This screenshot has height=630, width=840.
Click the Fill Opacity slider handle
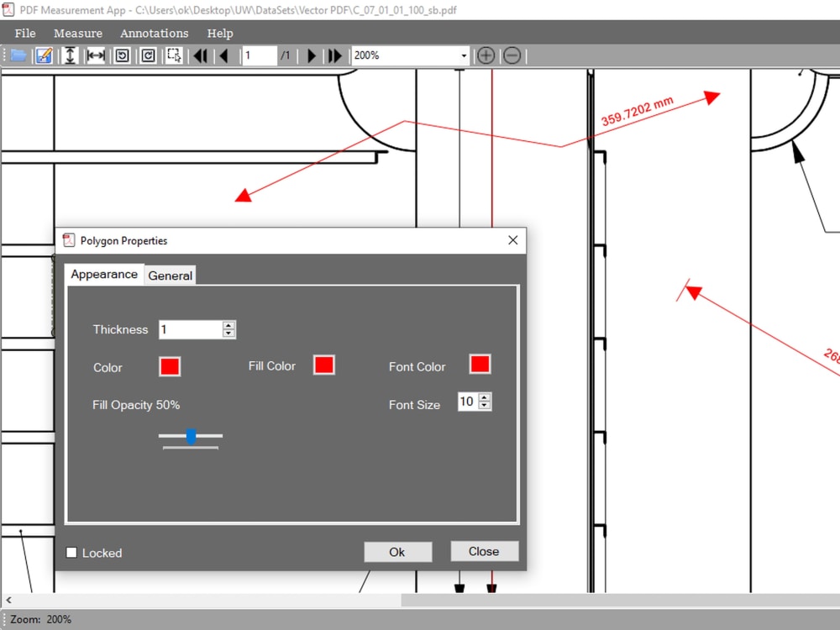click(191, 437)
